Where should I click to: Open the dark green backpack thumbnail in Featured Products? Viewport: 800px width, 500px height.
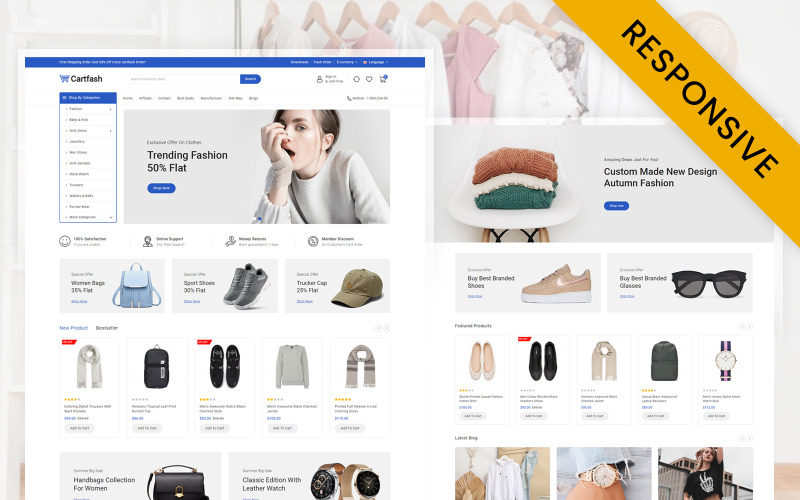pyautogui.click(x=664, y=361)
